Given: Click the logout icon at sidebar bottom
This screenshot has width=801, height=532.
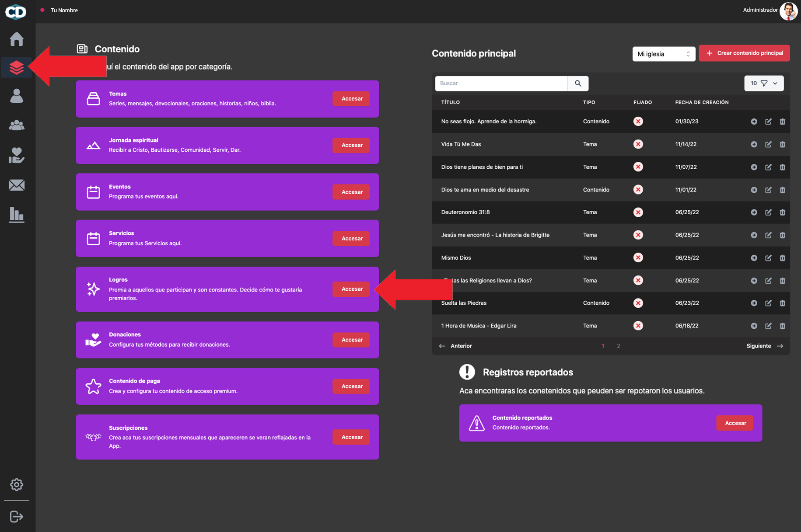Looking at the screenshot, I should pos(17,516).
